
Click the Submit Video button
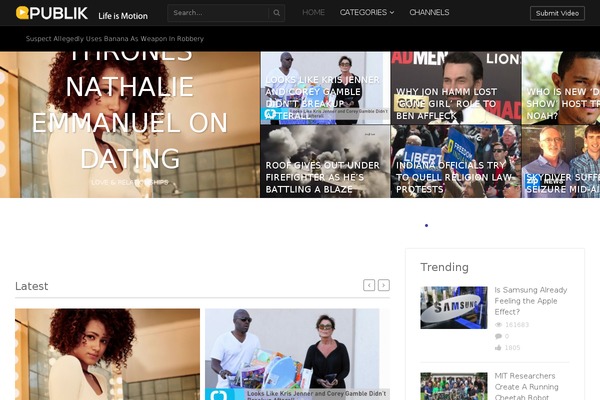pos(557,13)
